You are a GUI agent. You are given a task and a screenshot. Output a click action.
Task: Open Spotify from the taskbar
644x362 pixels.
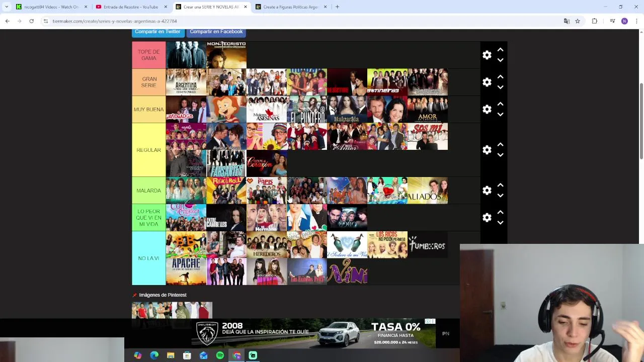(220, 355)
